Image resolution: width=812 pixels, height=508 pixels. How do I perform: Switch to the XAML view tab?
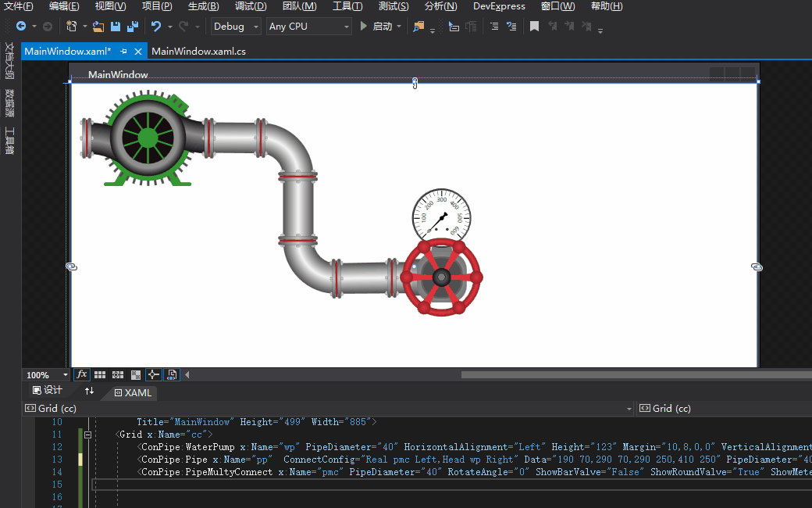133,392
